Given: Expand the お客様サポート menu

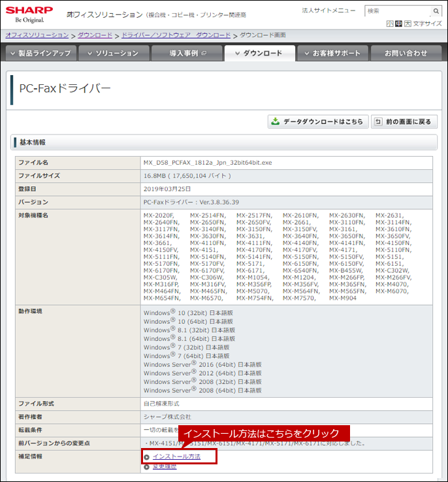Looking at the screenshot, I should click(333, 53).
